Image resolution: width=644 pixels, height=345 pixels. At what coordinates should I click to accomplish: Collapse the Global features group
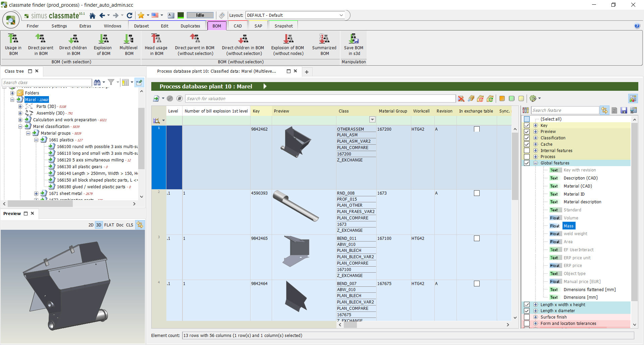coord(536,163)
